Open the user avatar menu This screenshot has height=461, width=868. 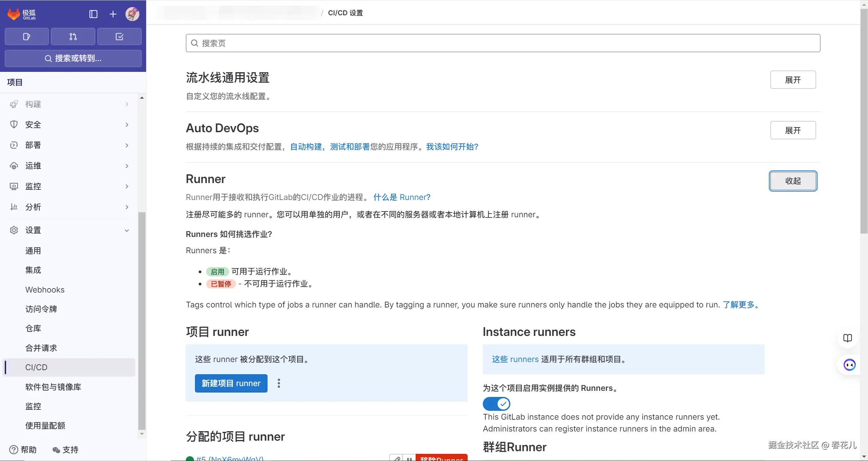132,14
